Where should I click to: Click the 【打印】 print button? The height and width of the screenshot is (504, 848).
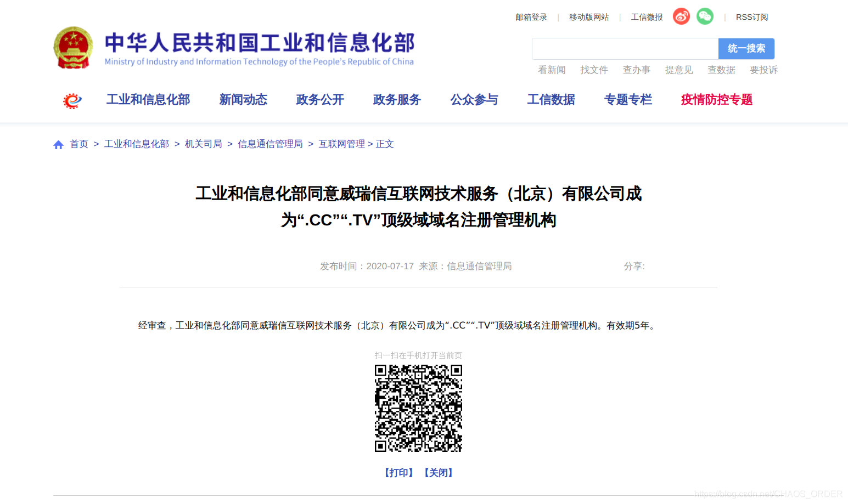(x=398, y=472)
